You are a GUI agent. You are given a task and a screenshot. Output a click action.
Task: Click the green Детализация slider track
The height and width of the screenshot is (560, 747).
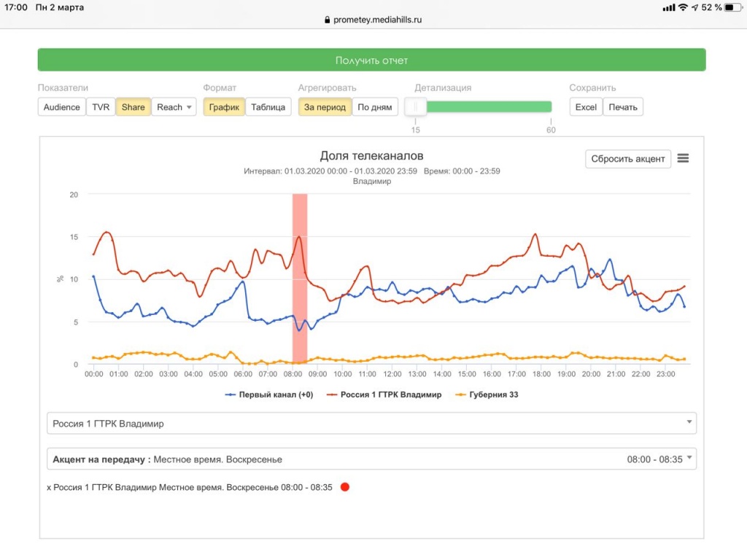(489, 106)
